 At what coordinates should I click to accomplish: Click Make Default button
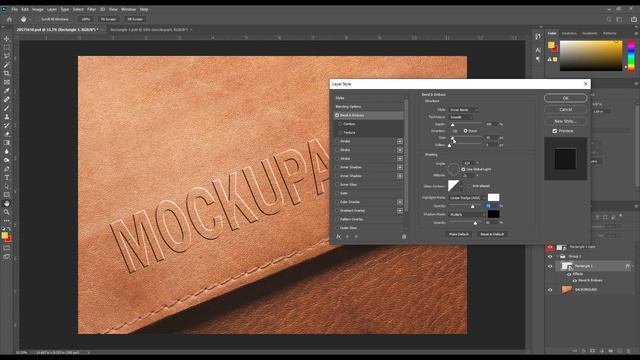[x=459, y=234]
